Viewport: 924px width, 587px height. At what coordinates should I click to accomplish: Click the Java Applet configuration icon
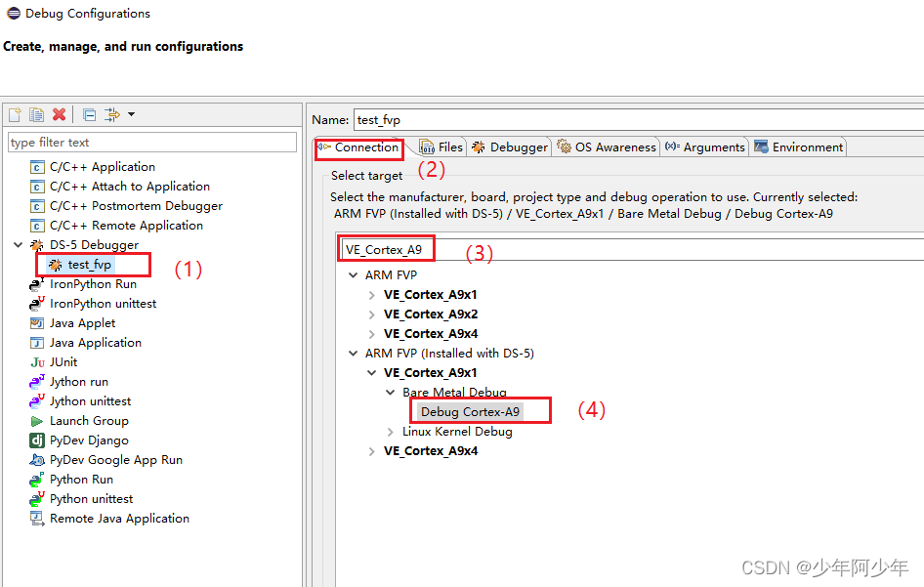(x=35, y=322)
